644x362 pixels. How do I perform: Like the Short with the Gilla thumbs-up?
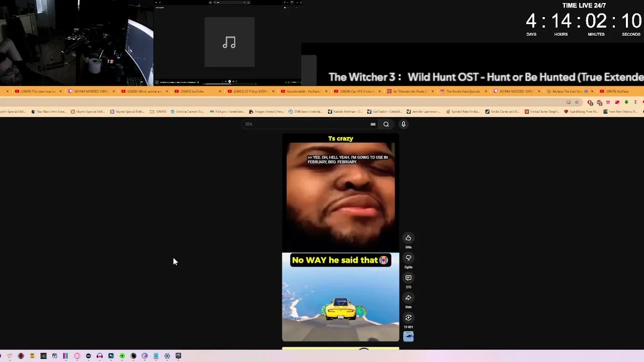tap(408, 238)
